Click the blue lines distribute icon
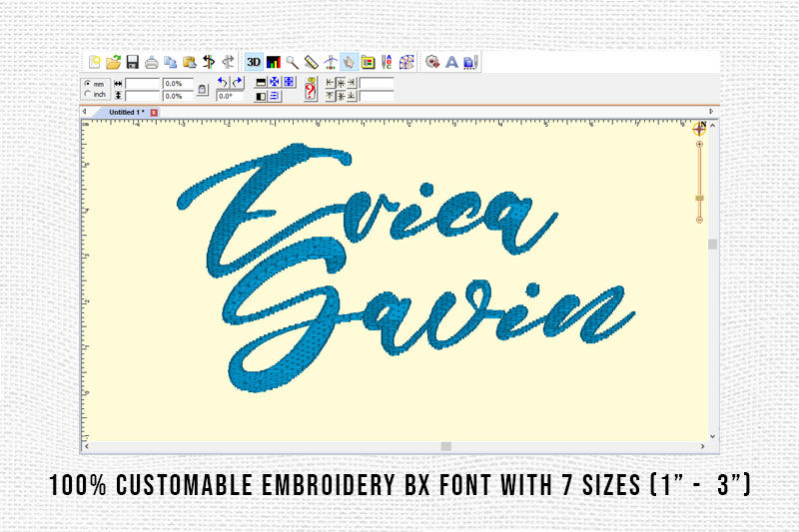799x532 pixels. (x=275, y=96)
